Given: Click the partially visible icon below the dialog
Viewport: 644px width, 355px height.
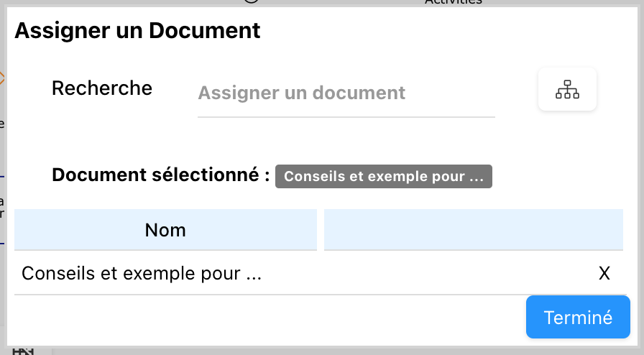Looking at the screenshot, I should 24,351.
